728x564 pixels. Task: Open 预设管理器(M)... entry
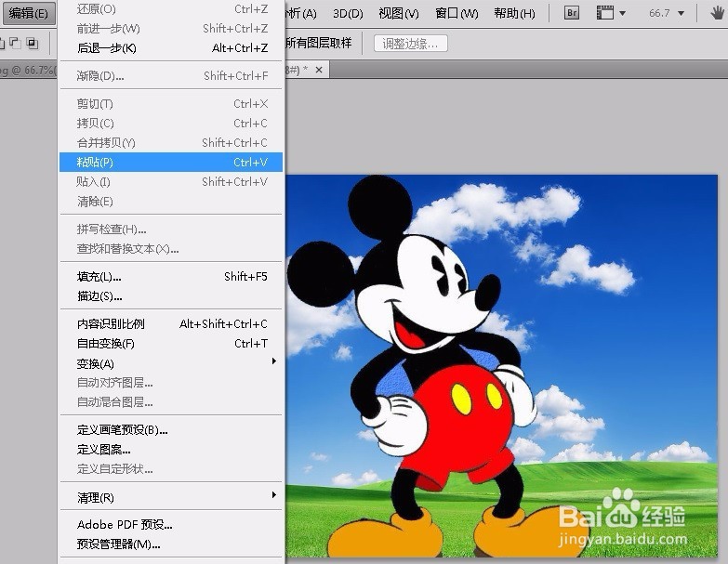[x=171, y=544]
